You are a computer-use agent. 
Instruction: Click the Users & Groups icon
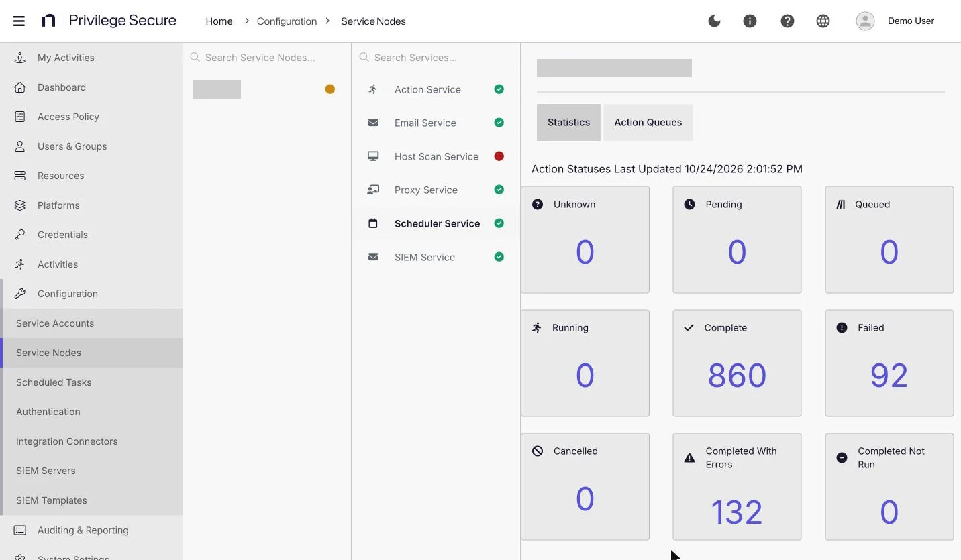pyautogui.click(x=20, y=146)
